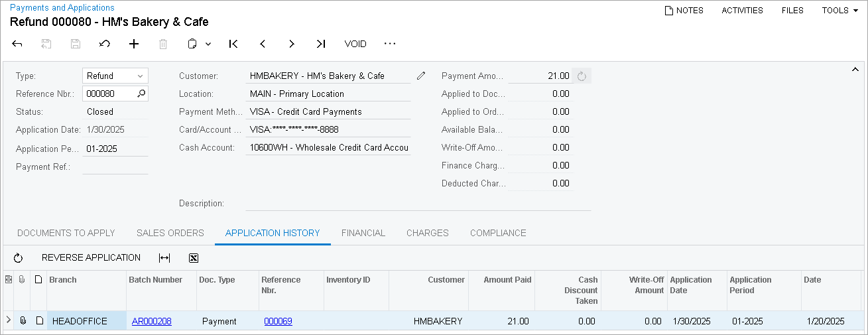Open the Financial tab
Screen dimensions: 868x335
tap(363, 233)
